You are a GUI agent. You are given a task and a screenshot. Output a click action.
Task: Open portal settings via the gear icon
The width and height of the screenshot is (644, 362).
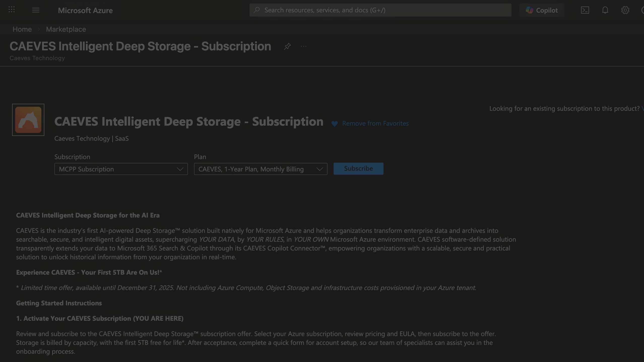point(625,10)
